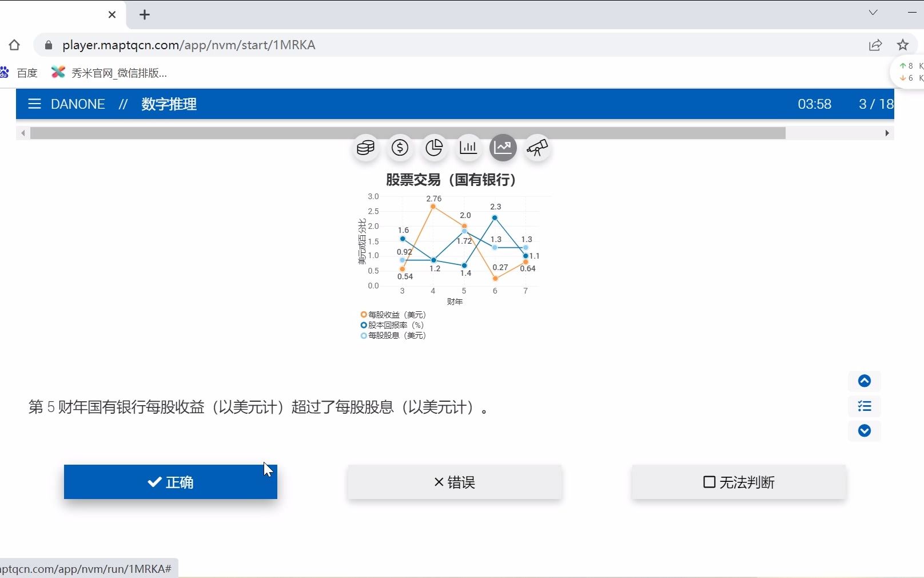Click the address bar URL
The image size is (924, 578).
[x=189, y=45]
